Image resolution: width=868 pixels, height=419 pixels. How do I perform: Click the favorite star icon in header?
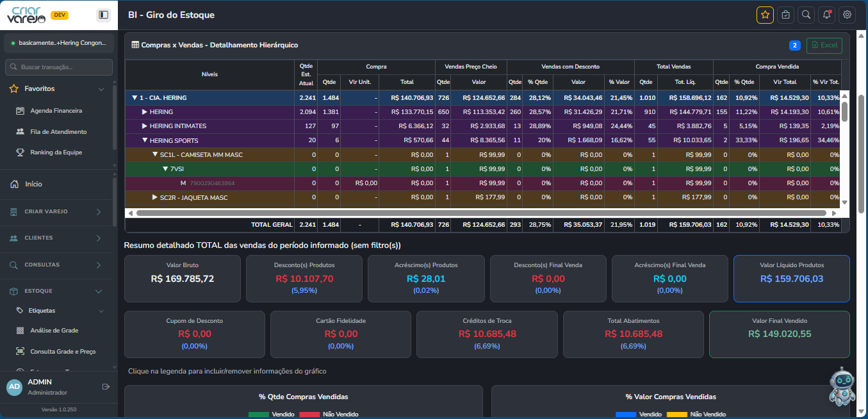coord(765,15)
